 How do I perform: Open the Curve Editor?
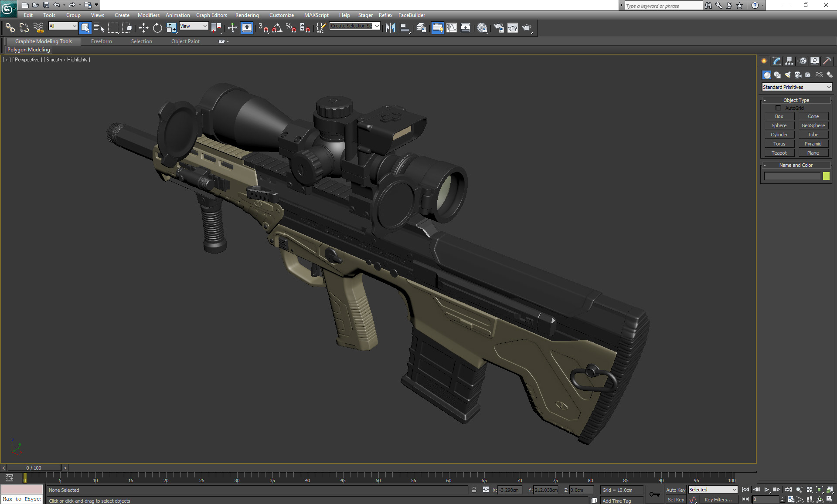pyautogui.click(x=452, y=27)
